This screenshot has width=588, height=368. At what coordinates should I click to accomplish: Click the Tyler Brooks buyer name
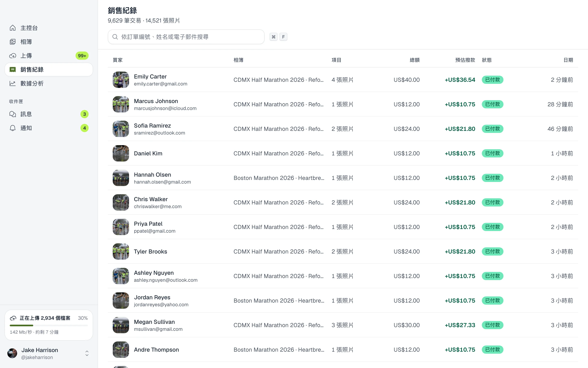click(x=150, y=252)
